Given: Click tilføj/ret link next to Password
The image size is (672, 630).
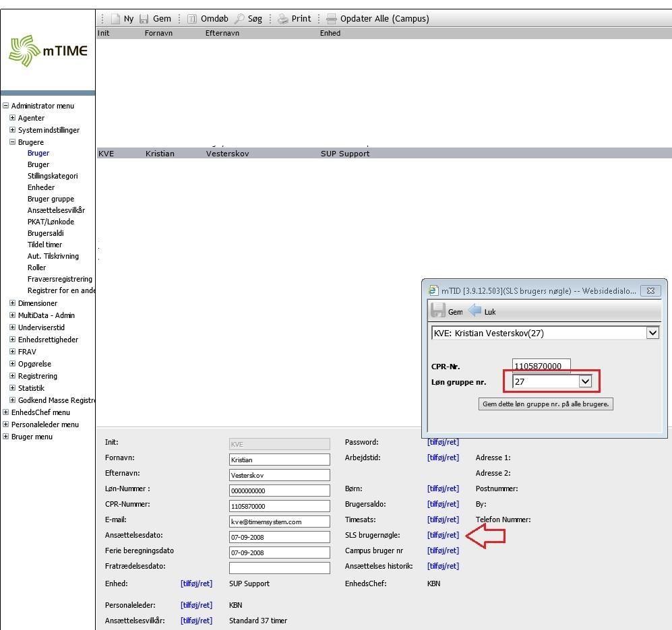Looking at the screenshot, I should tap(443, 442).
